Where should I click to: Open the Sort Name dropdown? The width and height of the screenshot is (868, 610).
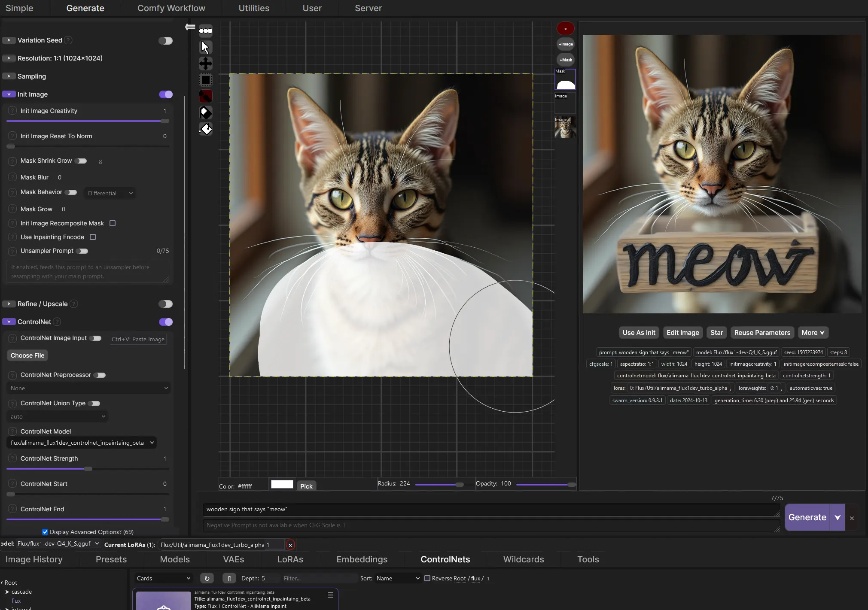[x=398, y=578]
